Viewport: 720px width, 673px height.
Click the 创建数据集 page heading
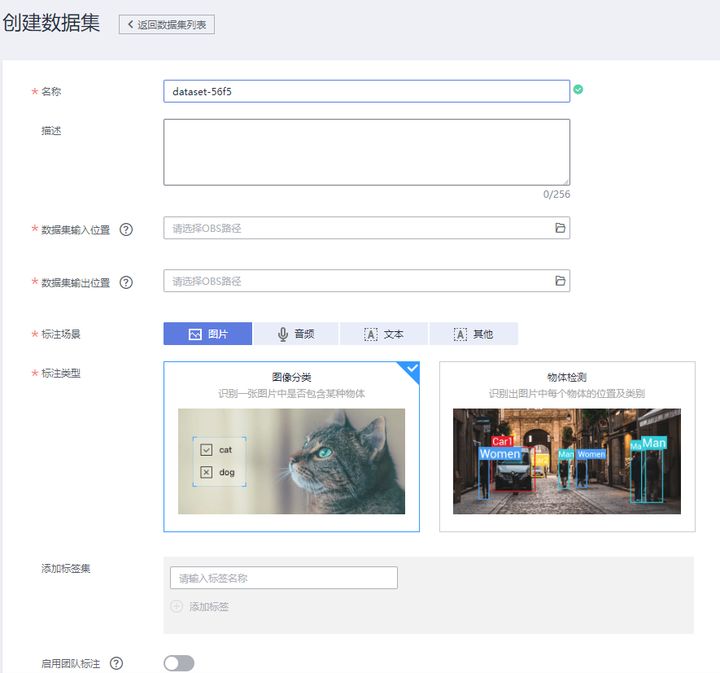[x=51, y=23]
